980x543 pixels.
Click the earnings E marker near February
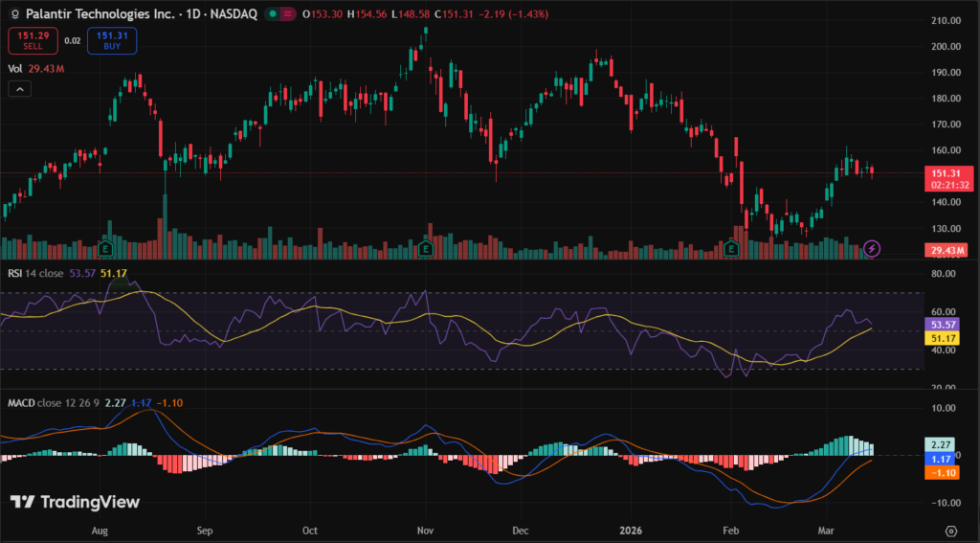click(x=731, y=249)
